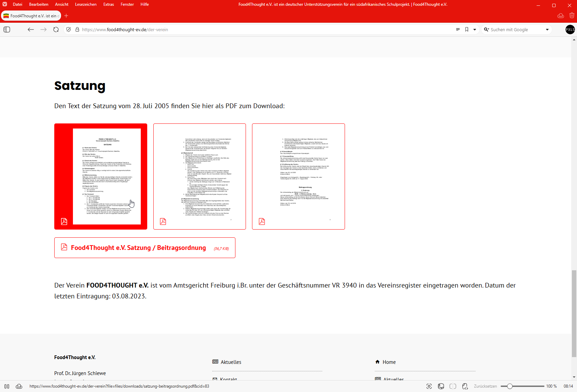Adjust the page zoom slider
The image size is (577, 392).
pyautogui.click(x=509, y=386)
